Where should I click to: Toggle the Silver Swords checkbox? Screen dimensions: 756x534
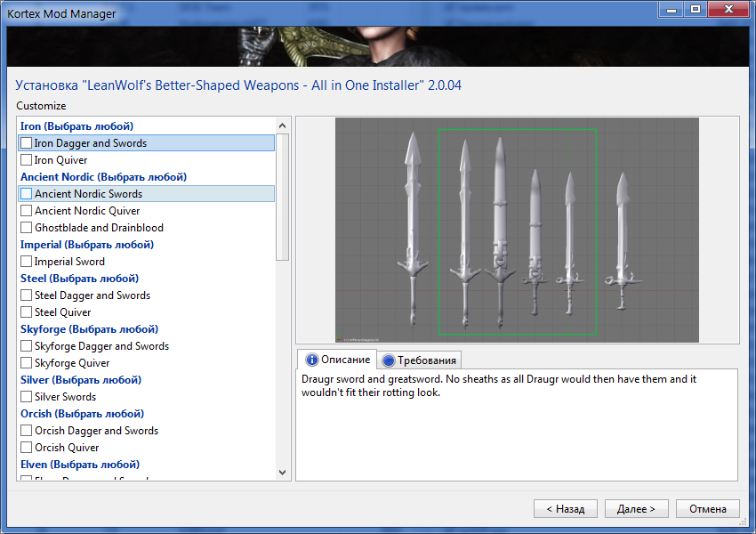[27, 397]
